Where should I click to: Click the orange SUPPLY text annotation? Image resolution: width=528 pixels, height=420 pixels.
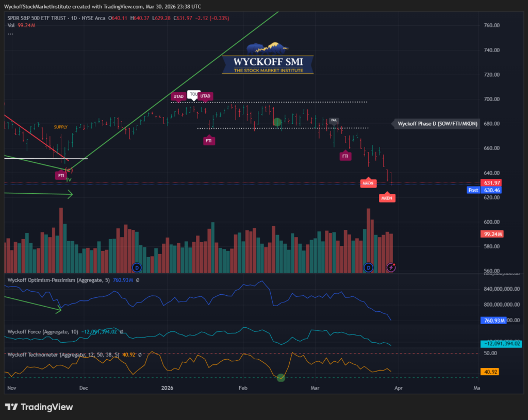click(61, 127)
